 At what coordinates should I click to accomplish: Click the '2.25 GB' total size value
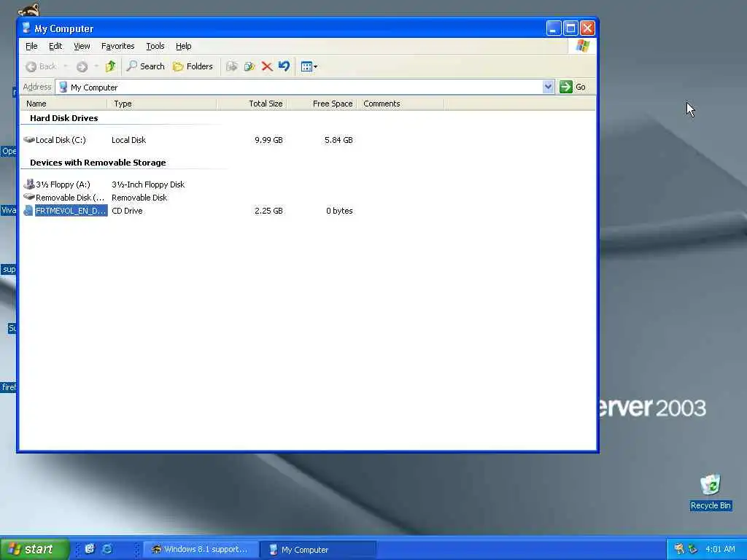point(268,211)
